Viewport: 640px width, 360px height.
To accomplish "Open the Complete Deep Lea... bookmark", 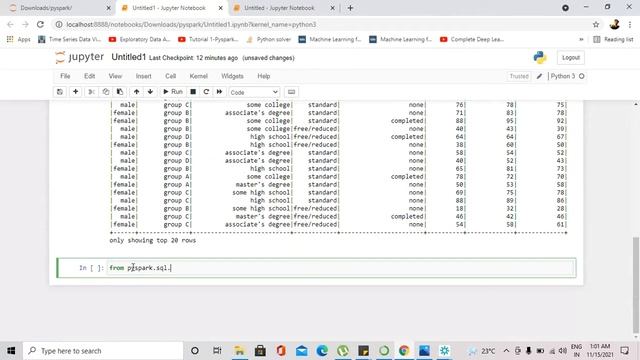I will click(472, 39).
